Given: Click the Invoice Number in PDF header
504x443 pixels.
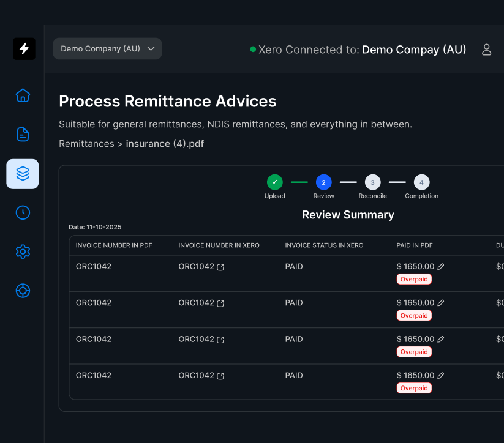Looking at the screenshot, I should [114, 245].
